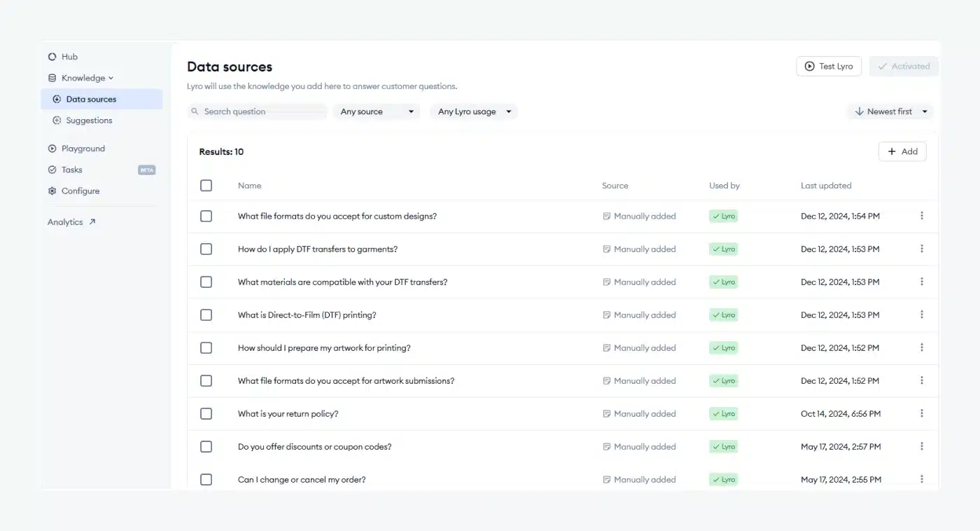Image resolution: width=980 pixels, height=531 pixels.
Task: Open 'How do I apply DTF transfers to garments?'
Action: coord(318,249)
